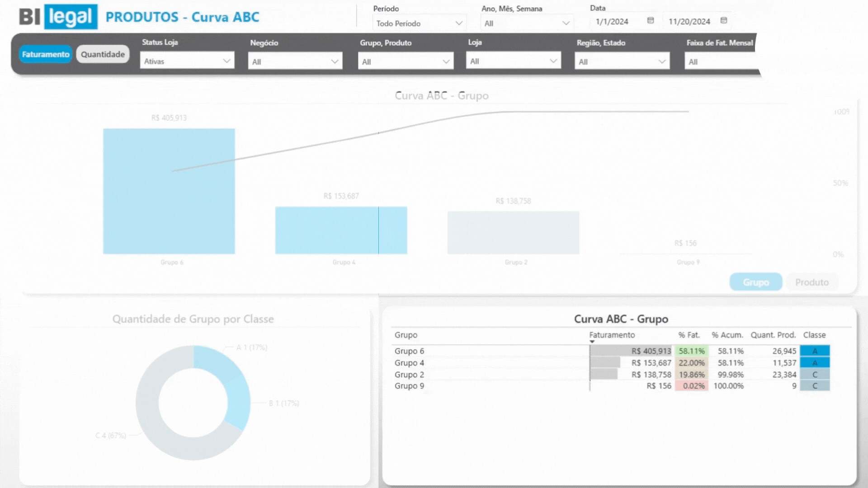This screenshot has height=488, width=868.
Task: Expand the Período dropdown
Action: point(419,23)
